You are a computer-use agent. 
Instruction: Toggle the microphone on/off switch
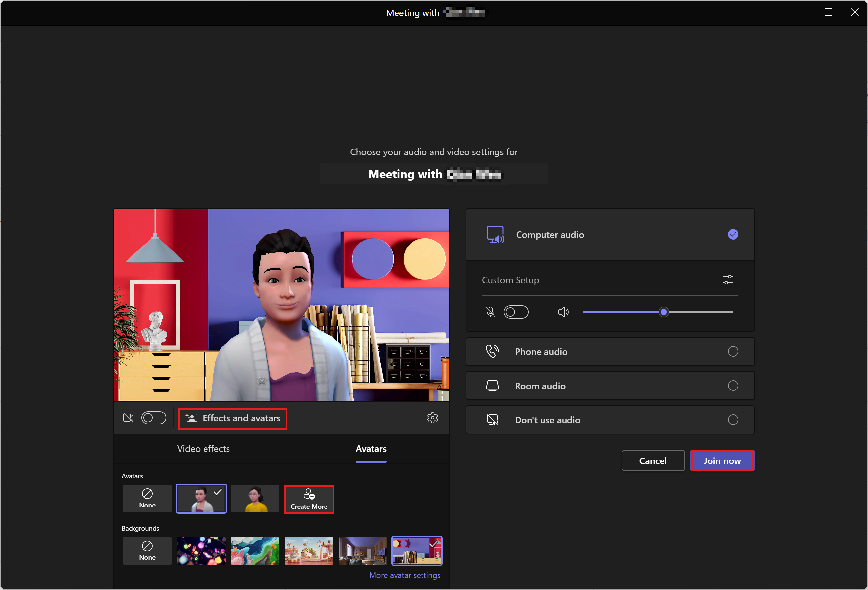[515, 312]
